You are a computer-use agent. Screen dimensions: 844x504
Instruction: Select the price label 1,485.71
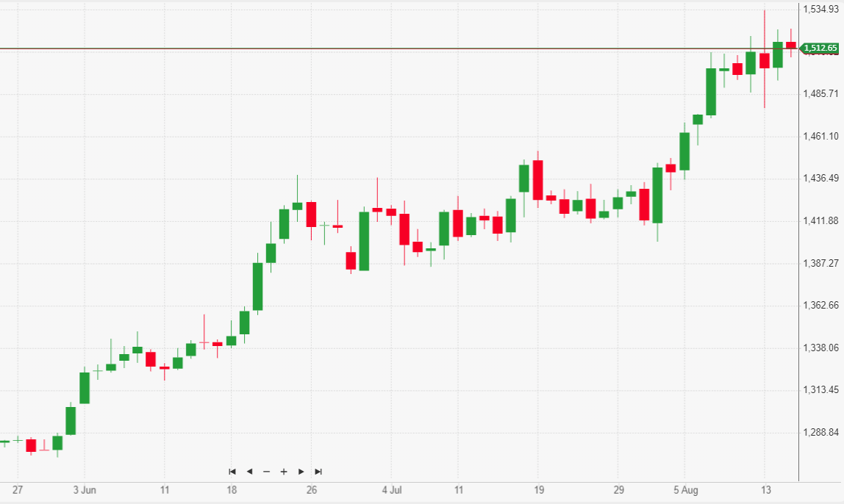pyautogui.click(x=821, y=93)
